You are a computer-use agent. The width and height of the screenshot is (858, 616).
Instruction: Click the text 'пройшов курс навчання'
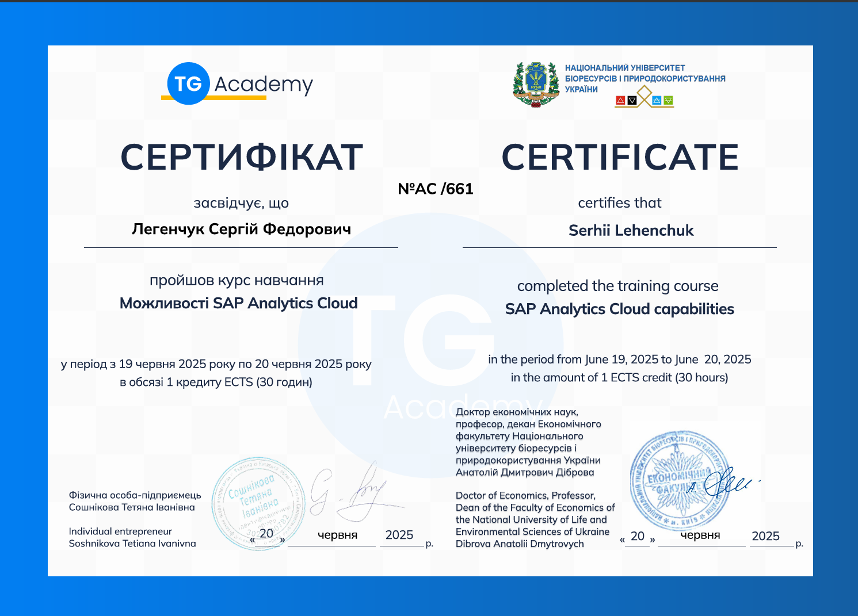237,281
